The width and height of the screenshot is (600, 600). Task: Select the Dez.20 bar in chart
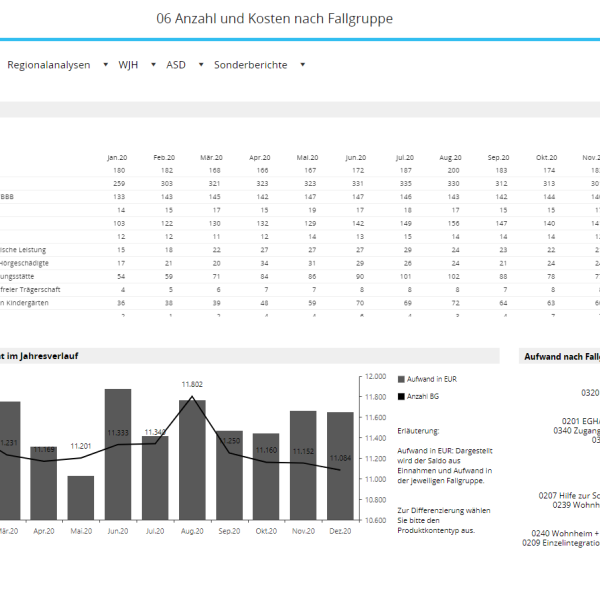pos(340,466)
